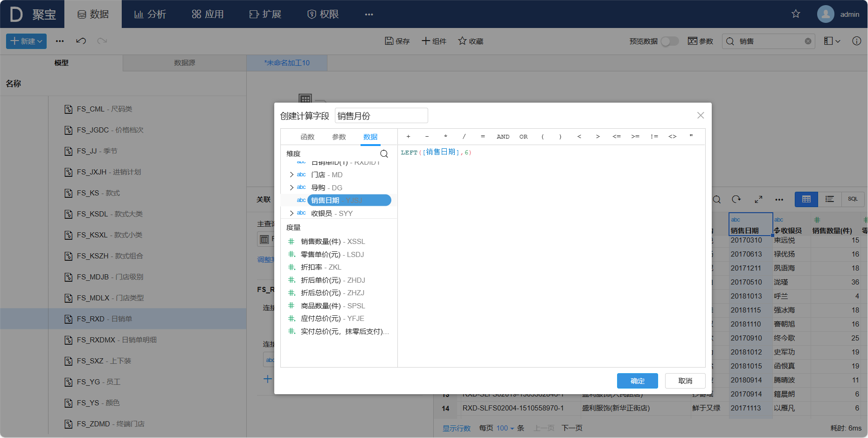Click the favorites star icon in top bar
Viewport: 868px width, 438px height.
tap(796, 14)
